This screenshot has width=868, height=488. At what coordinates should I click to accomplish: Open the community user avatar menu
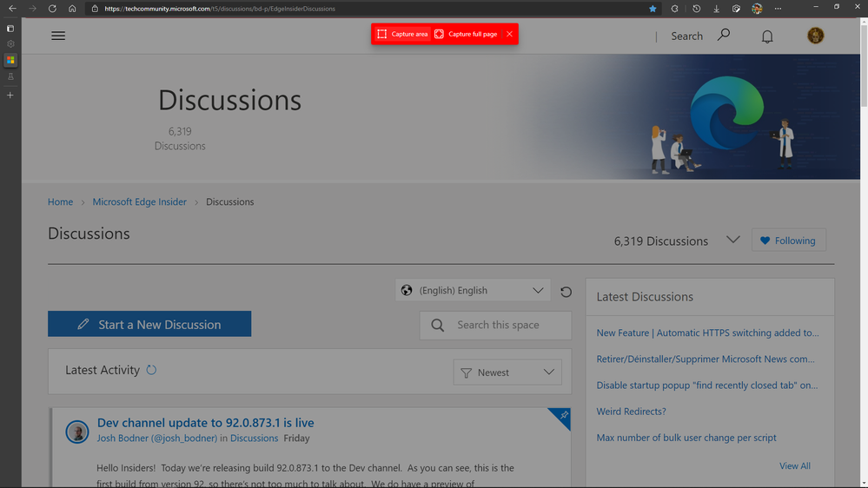[x=815, y=36]
